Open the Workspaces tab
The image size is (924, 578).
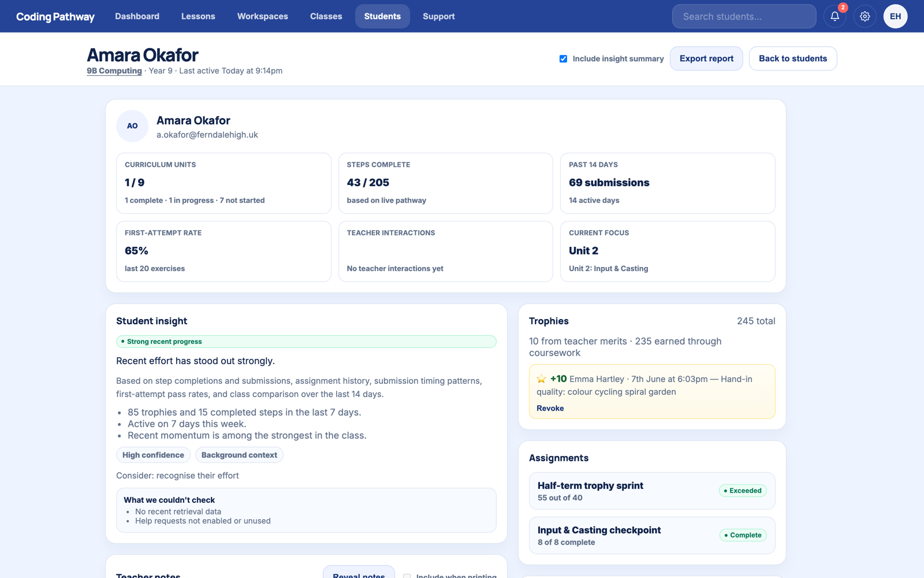[263, 16]
